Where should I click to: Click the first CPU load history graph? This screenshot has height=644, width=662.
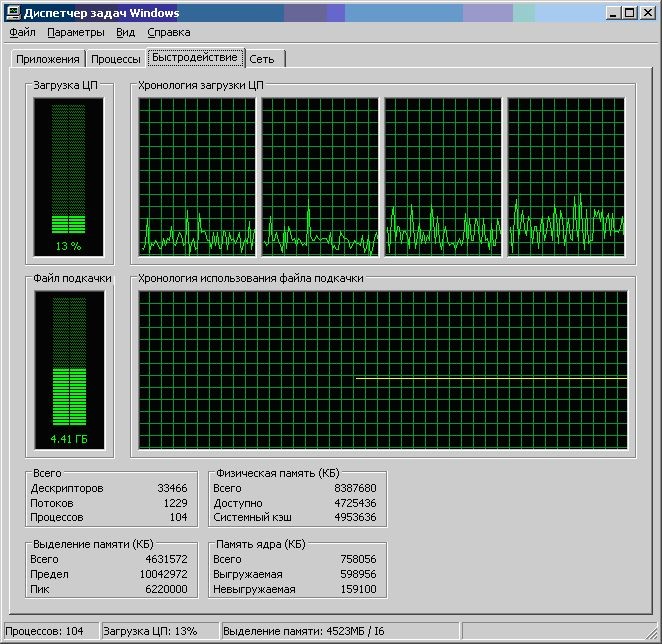pos(198,177)
